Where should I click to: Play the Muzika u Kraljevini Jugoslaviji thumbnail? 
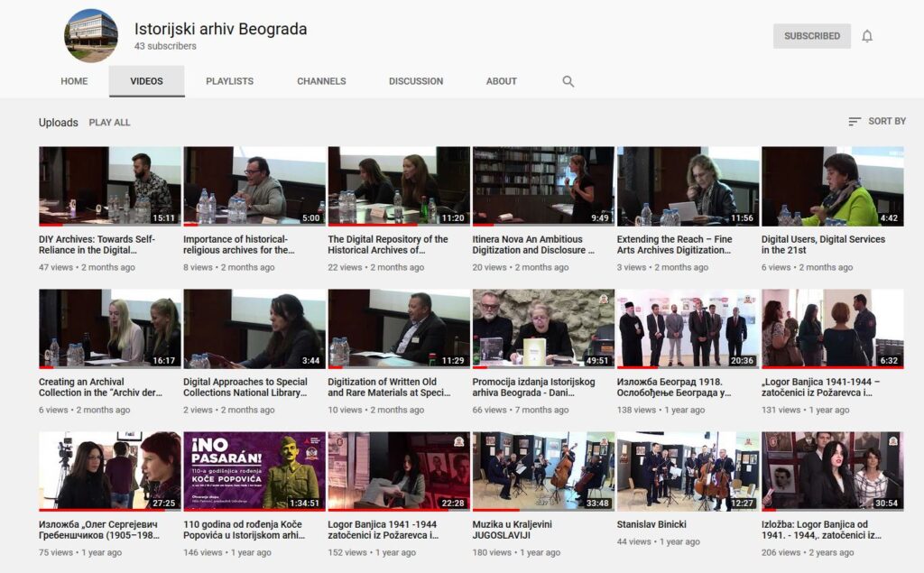[x=543, y=470]
